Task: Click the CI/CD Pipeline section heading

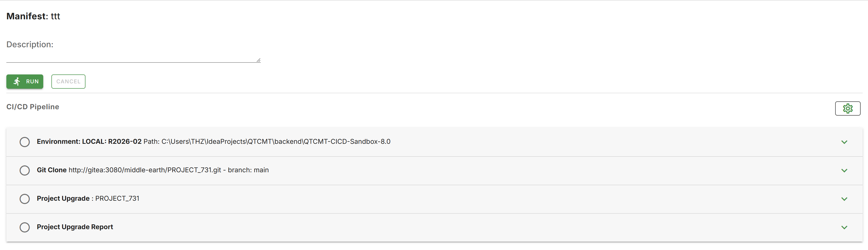Action: pyautogui.click(x=33, y=107)
